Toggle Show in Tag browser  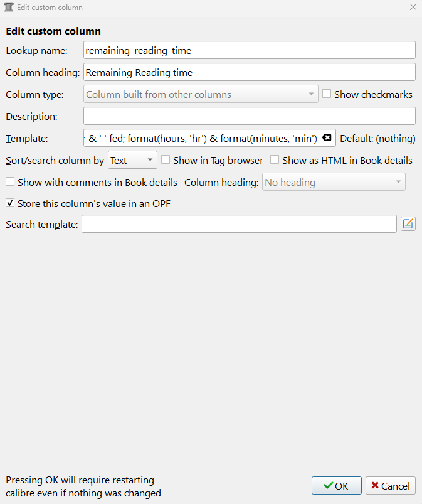tap(166, 160)
